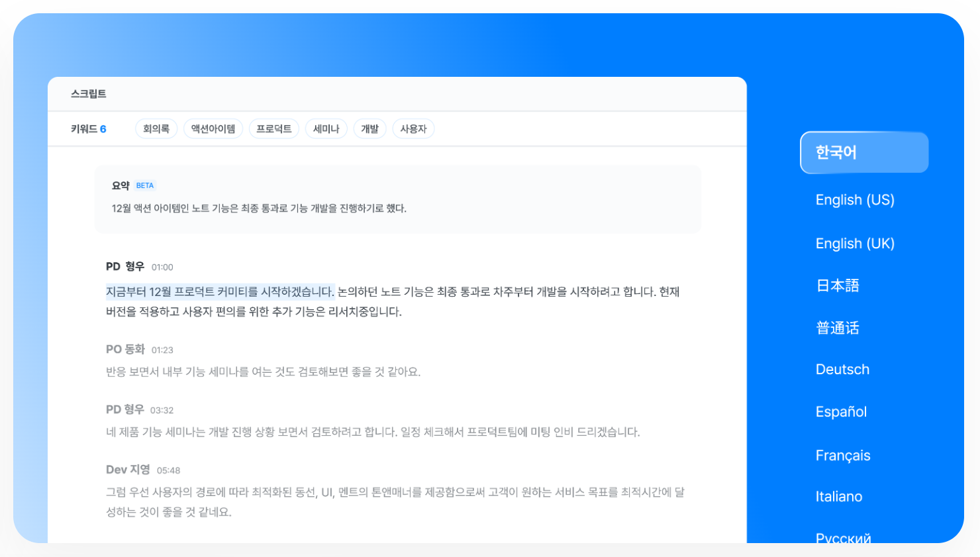Screen dimensions: 980x557
Task: Jump to timestamp 01:00
Action: 162,268
